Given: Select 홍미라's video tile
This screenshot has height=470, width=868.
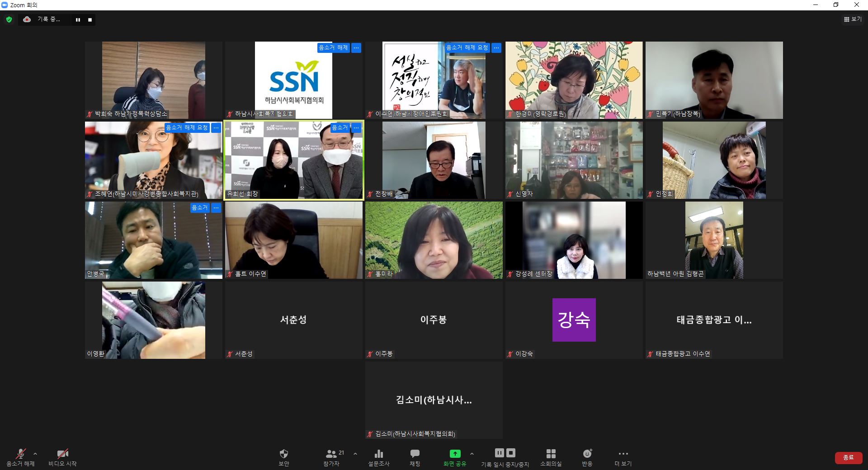Looking at the screenshot, I should tap(434, 240).
